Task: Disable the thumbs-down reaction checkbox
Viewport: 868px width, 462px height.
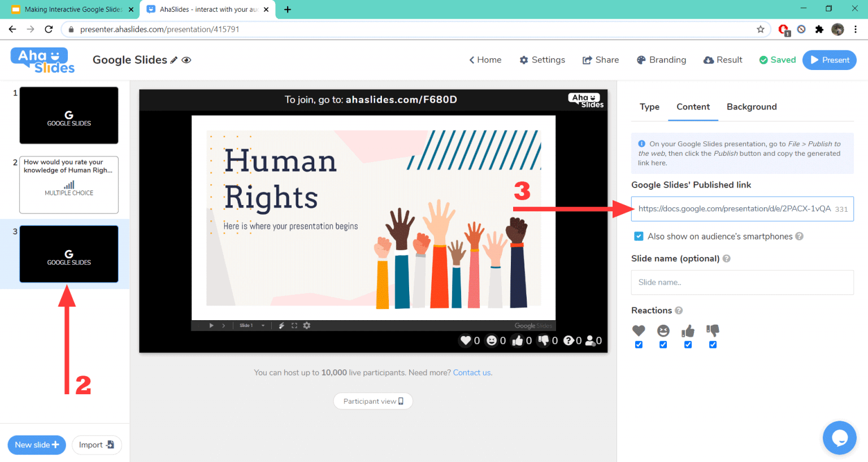Action: 713,344
